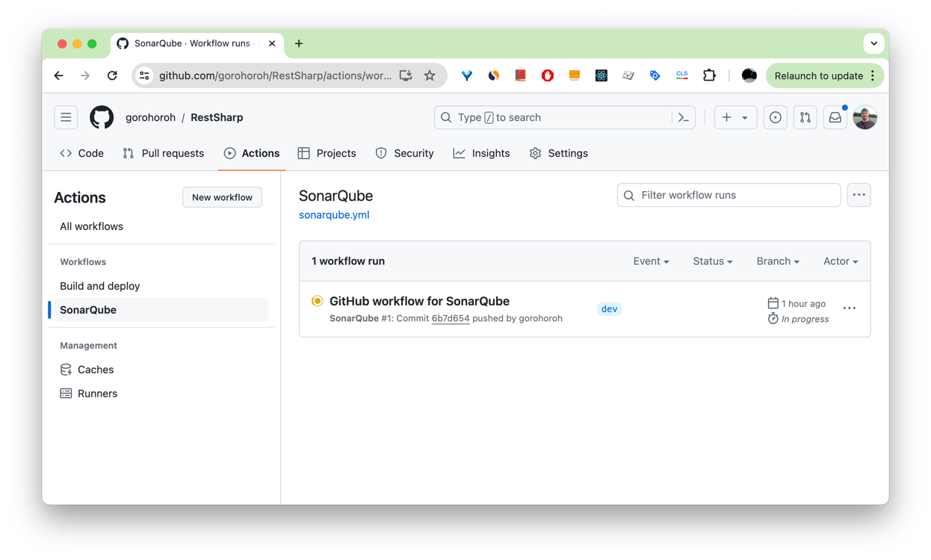Open the Pull requests icon in the header
This screenshot has width=931, height=560.
point(805,117)
